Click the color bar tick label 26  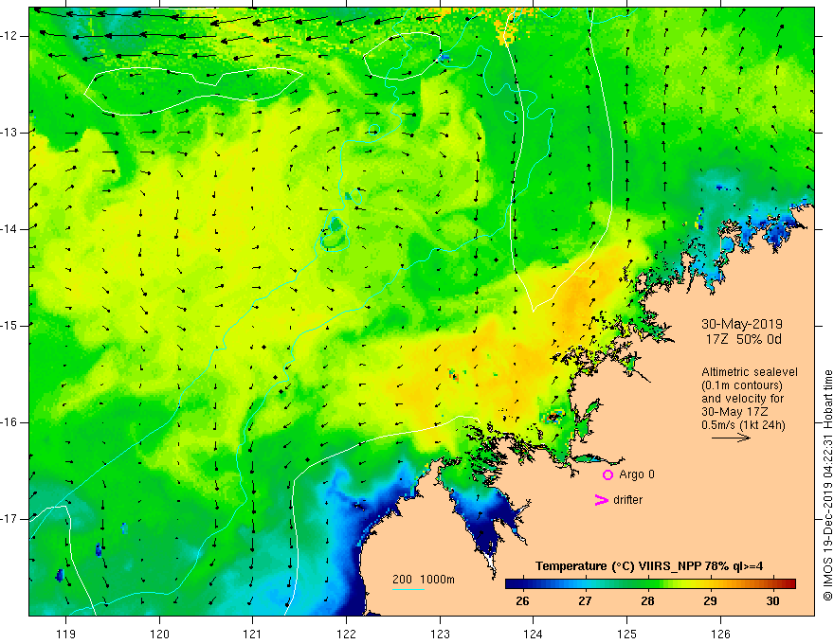click(522, 601)
